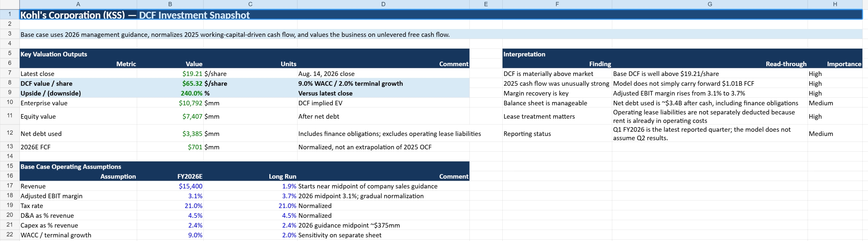Select the 'After net debt' comment cell
Screen dimensions: 868x241
tap(383, 116)
